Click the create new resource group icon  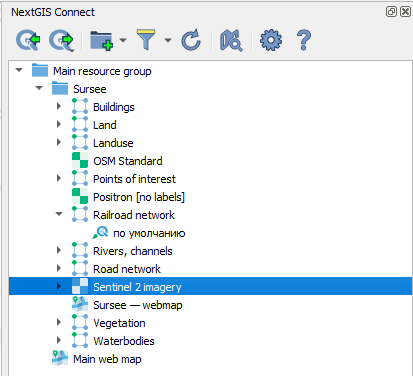coord(102,40)
